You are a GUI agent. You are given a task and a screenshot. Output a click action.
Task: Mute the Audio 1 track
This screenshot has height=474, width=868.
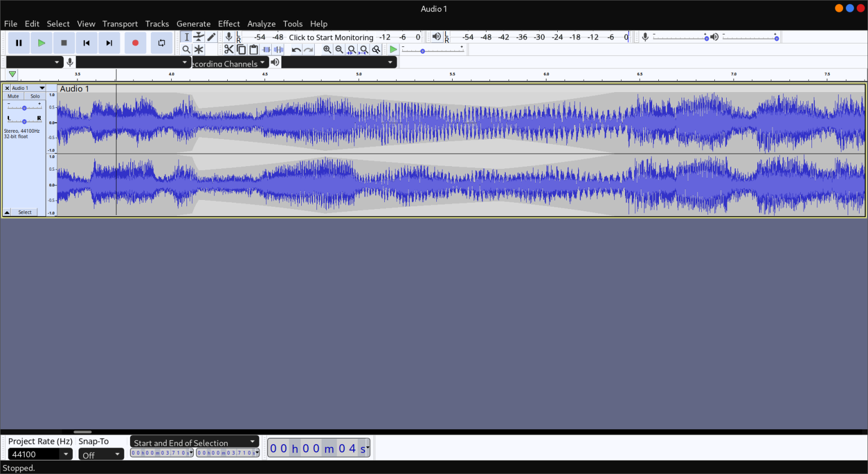(12, 95)
